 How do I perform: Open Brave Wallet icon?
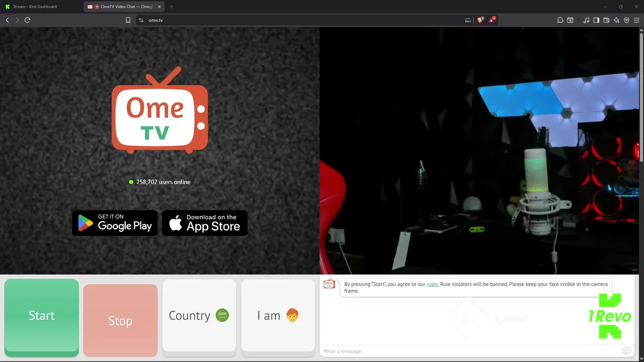[606, 20]
